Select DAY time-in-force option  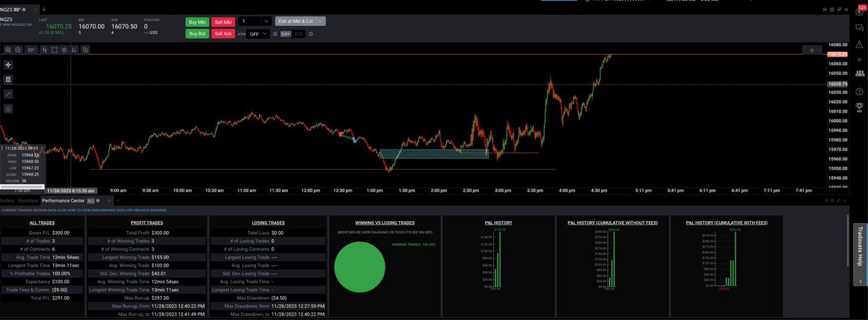(x=285, y=34)
